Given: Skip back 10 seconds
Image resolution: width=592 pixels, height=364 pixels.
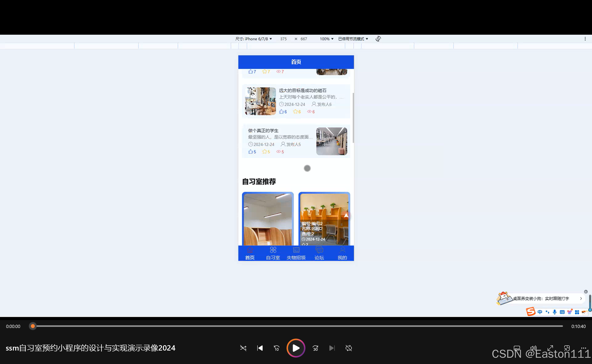Looking at the screenshot, I should (276, 348).
